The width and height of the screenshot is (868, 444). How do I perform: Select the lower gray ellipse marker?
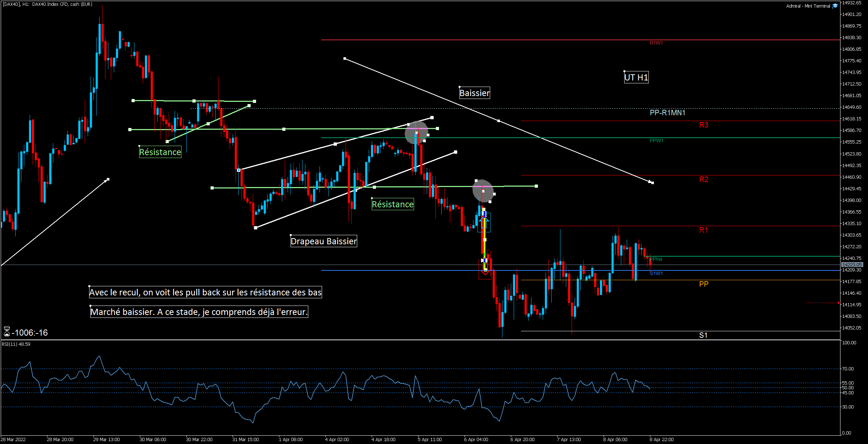pos(483,191)
